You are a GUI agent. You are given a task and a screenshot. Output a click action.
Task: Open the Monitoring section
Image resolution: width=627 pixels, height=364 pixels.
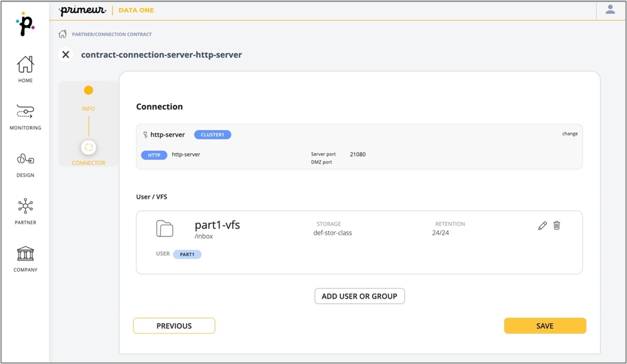point(25,117)
